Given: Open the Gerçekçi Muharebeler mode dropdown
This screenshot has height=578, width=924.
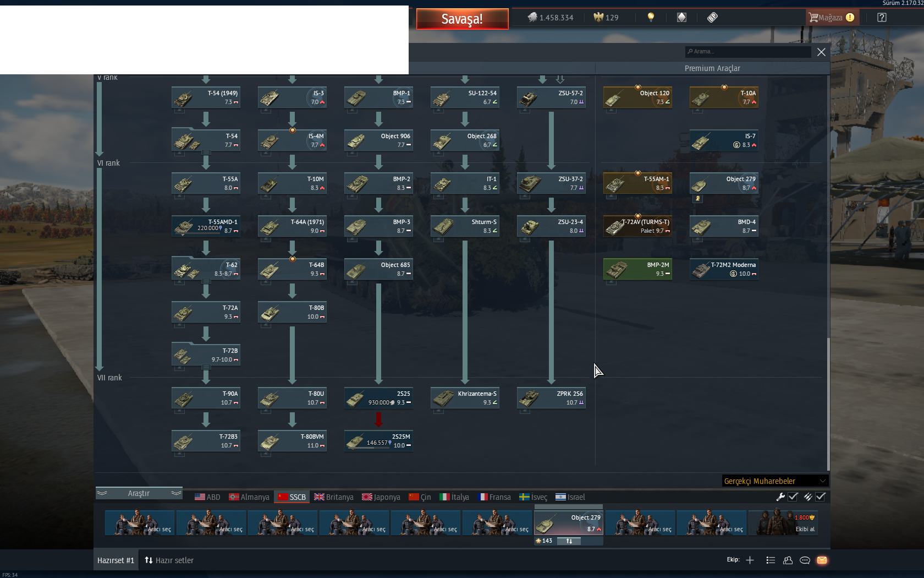Looking at the screenshot, I should (x=775, y=481).
